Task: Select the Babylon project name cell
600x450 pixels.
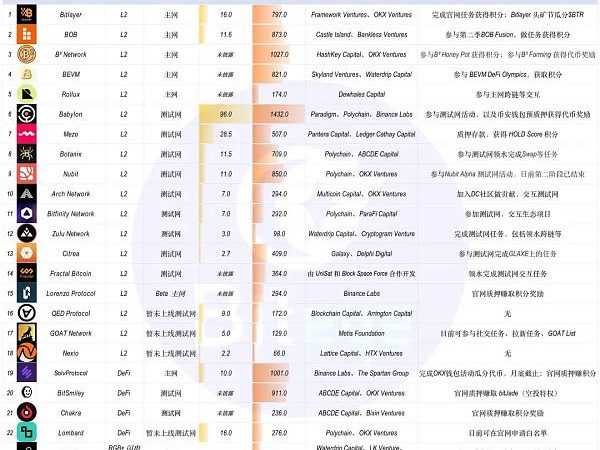Action: [x=71, y=114]
